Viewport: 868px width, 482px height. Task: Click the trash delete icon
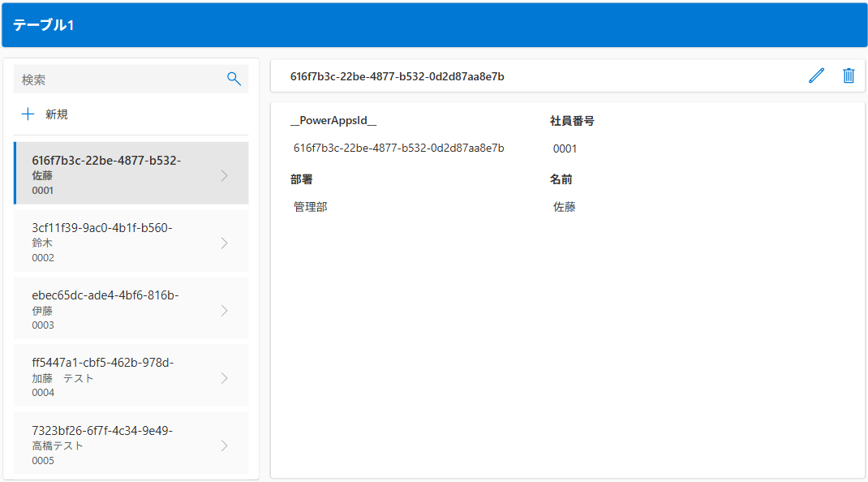point(849,75)
